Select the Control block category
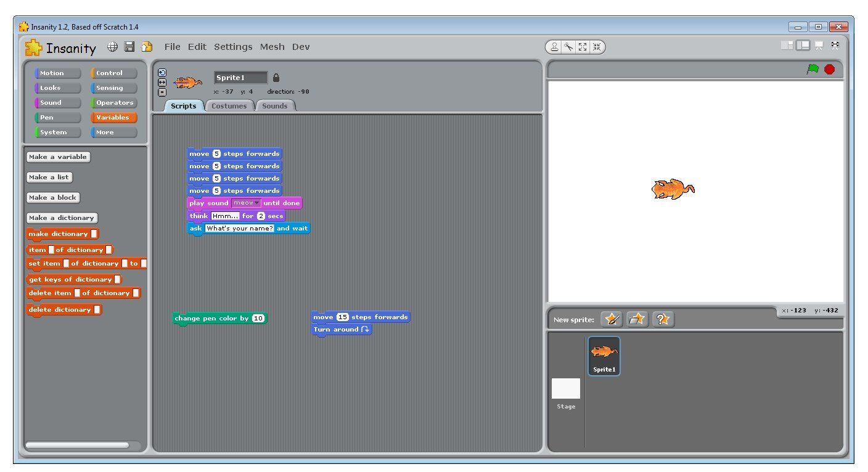Screen dimensions: 868x472 click(x=114, y=73)
